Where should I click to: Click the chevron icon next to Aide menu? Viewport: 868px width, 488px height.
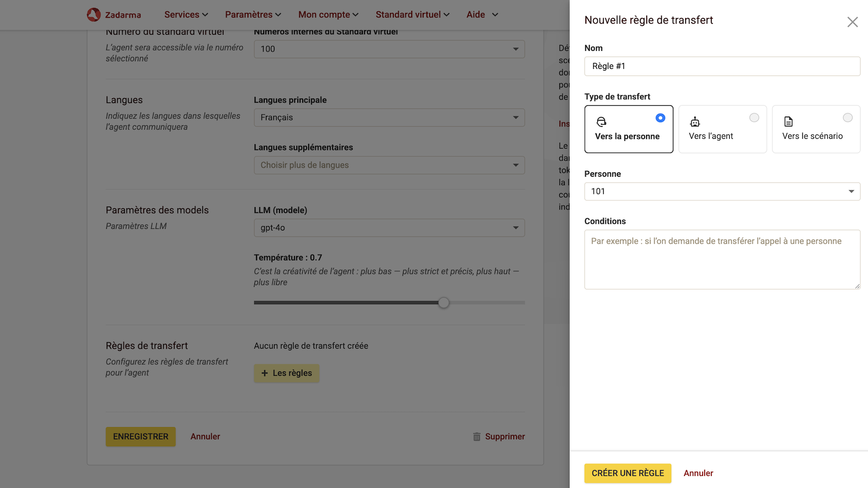pos(495,15)
